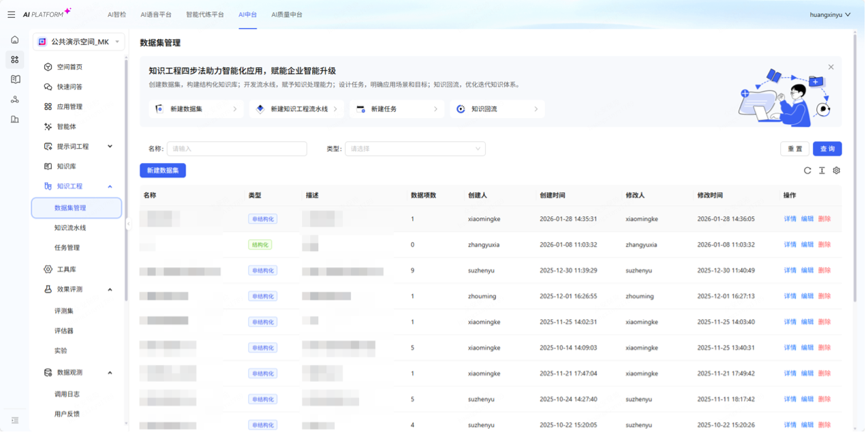The height and width of the screenshot is (433, 868).
Task: Switch to the AI质量中台 tab
Action: point(286,14)
